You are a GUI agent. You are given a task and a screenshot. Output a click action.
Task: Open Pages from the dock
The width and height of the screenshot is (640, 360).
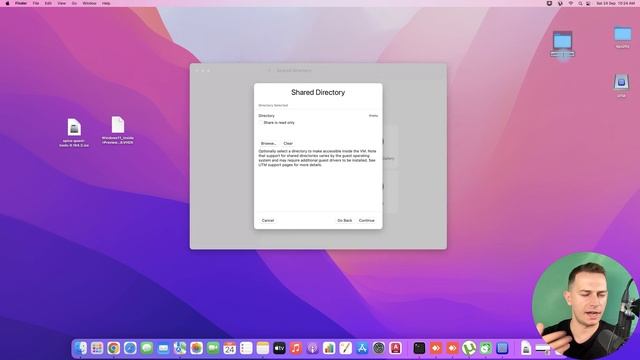pyautogui.click(x=345, y=348)
